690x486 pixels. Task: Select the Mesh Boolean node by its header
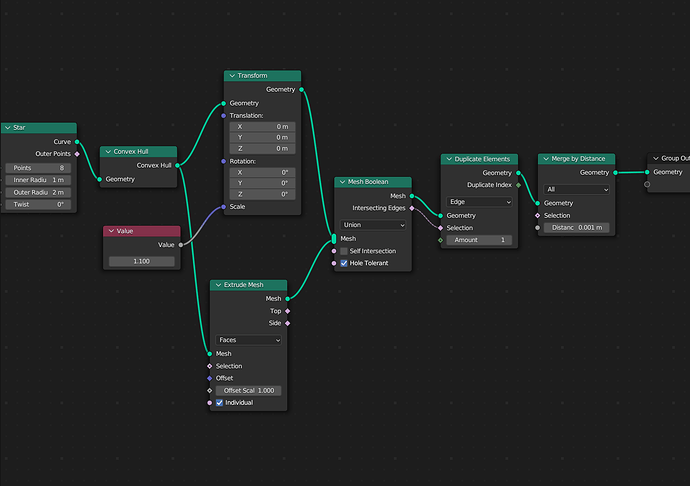pos(373,182)
